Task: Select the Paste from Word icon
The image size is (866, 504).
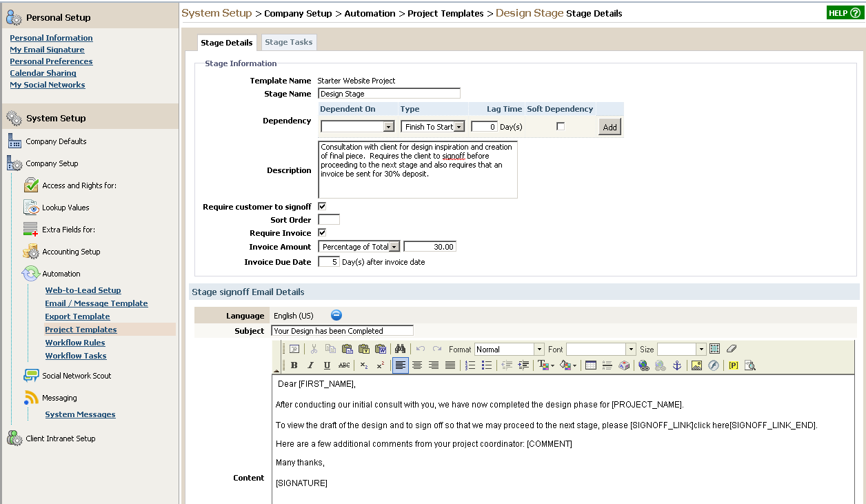Action: 381,349
